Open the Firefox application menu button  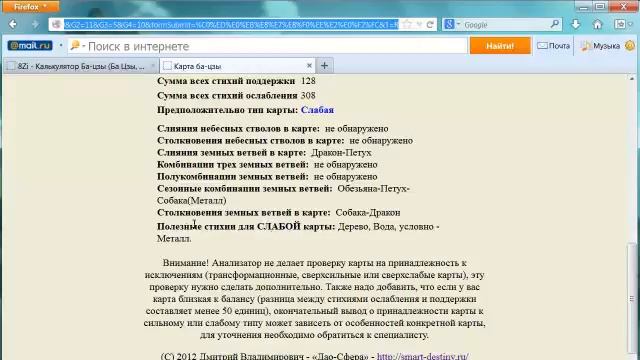click(x=30, y=6)
